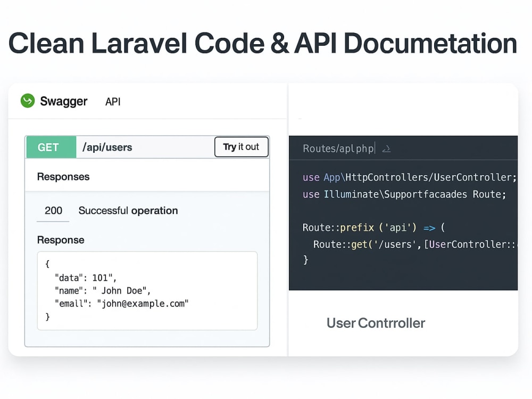Screen dimensions: 532x399
Task: Click the john@example.com email value
Action: click(x=143, y=303)
